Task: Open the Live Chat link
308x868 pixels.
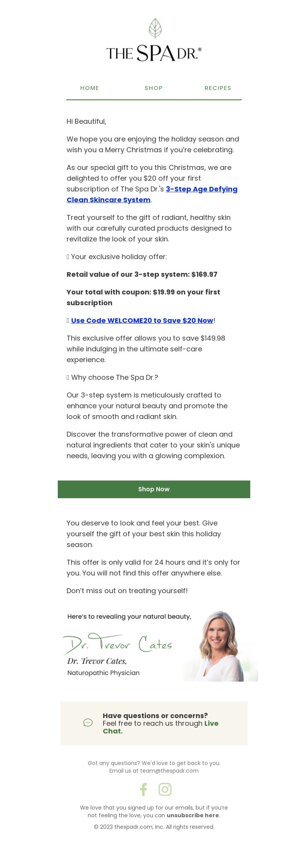Action: pyautogui.click(x=161, y=727)
